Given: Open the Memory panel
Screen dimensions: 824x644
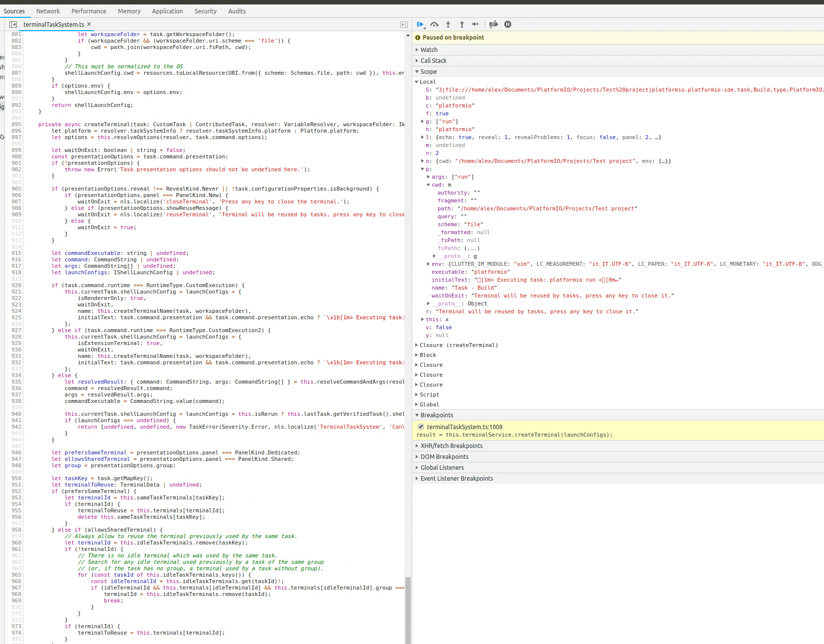Looking at the screenshot, I should 129,11.
